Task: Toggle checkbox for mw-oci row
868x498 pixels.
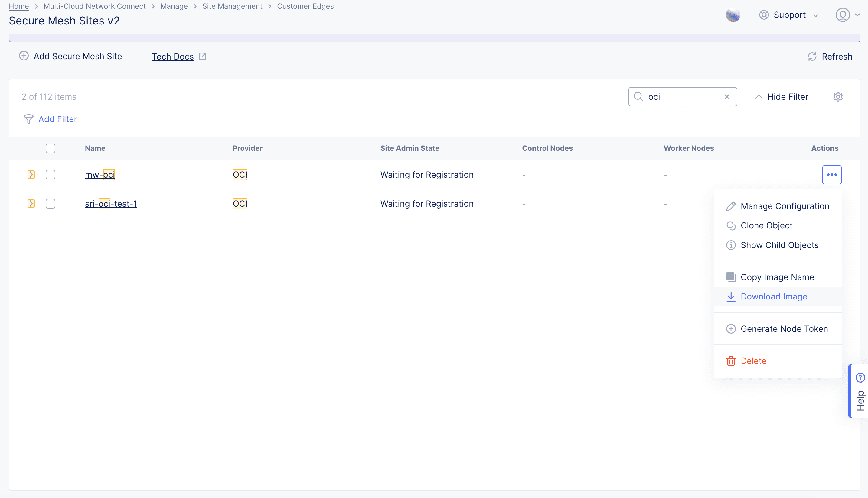Action: (50, 175)
